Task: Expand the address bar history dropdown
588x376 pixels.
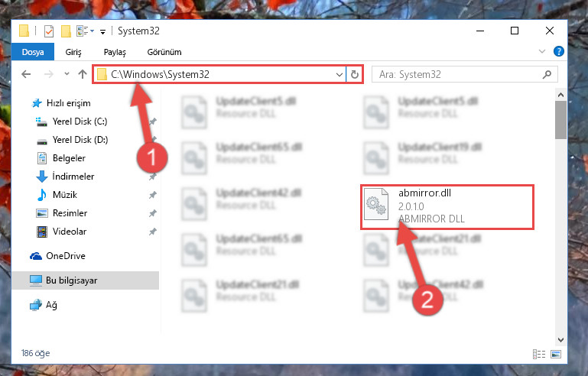Action: click(339, 75)
